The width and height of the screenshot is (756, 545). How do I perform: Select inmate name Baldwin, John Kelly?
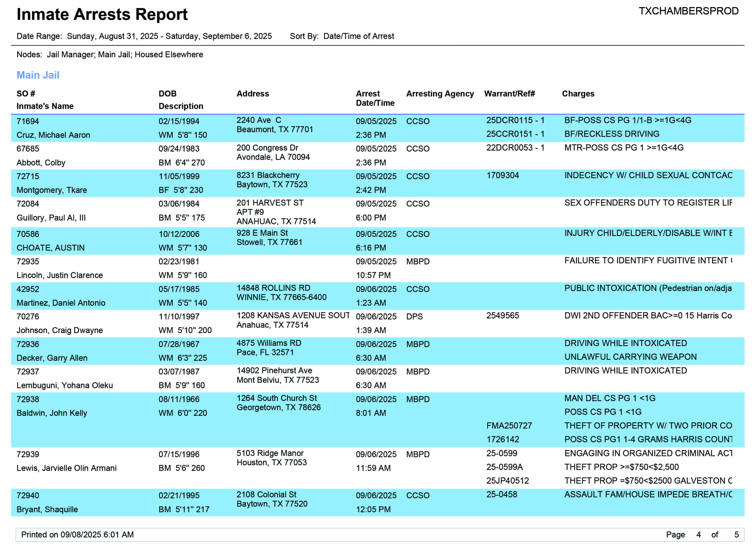point(52,413)
